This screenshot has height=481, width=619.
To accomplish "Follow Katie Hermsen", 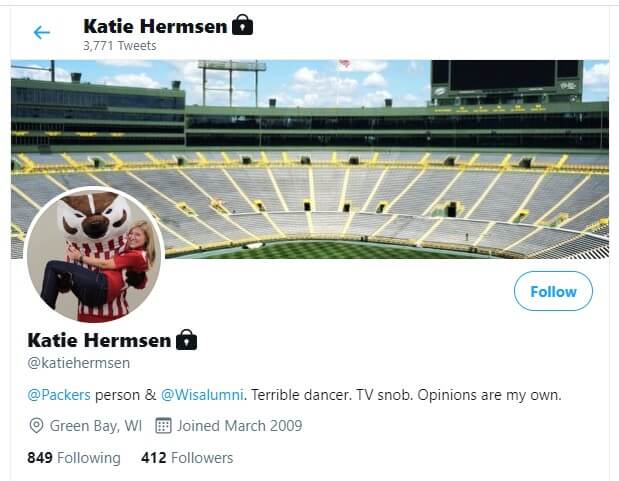I will tap(553, 292).
